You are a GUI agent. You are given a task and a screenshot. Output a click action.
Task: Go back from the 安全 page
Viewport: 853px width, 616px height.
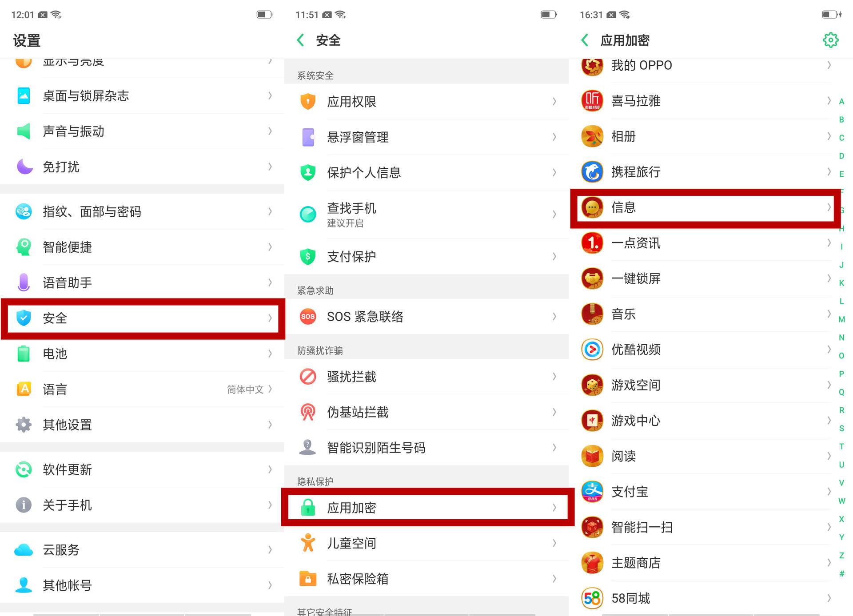click(x=300, y=40)
